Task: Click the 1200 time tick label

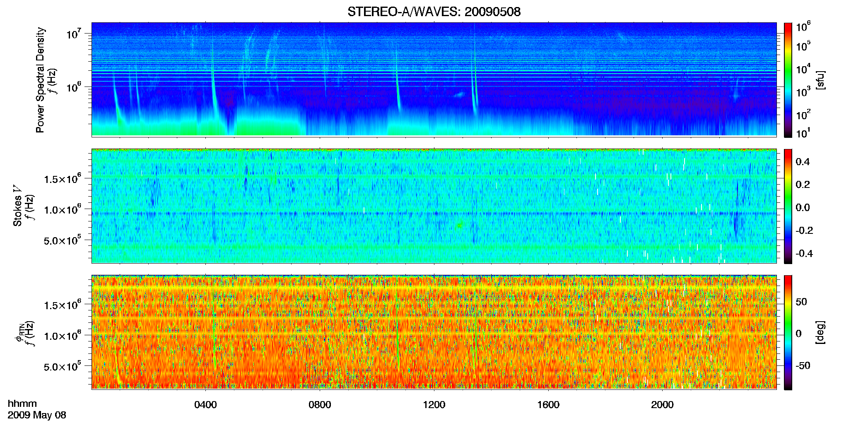Action: coord(434,405)
